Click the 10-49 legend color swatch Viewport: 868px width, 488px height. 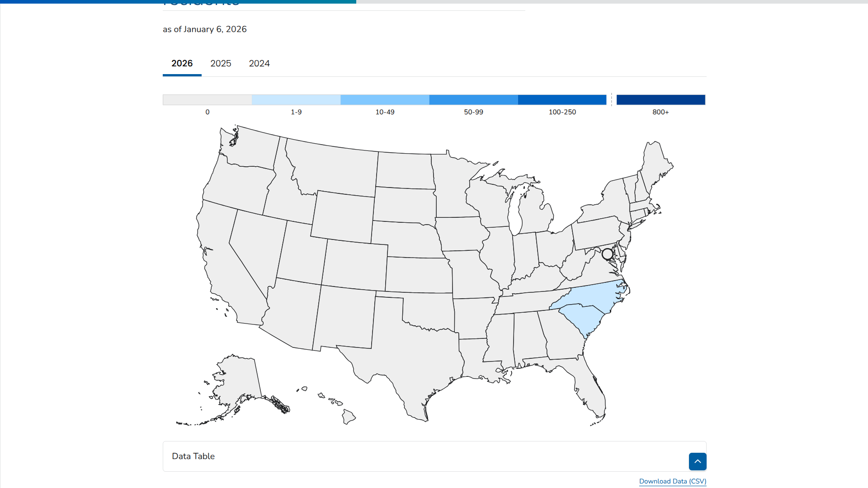pyautogui.click(x=385, y=100)
